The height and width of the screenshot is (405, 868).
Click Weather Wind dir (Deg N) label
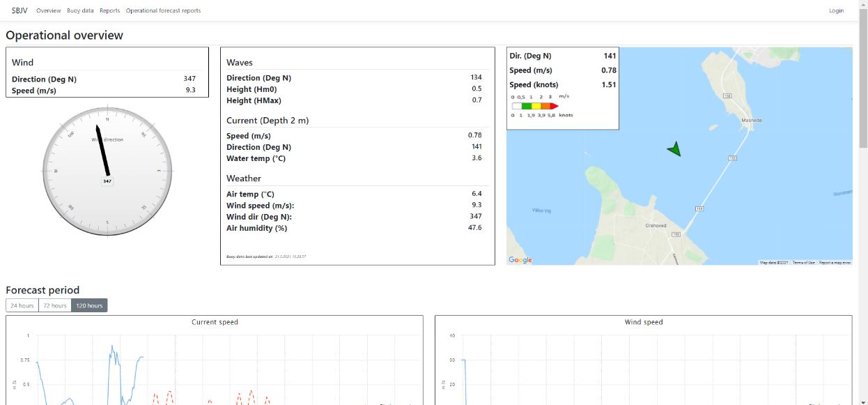tap(259, 216)
